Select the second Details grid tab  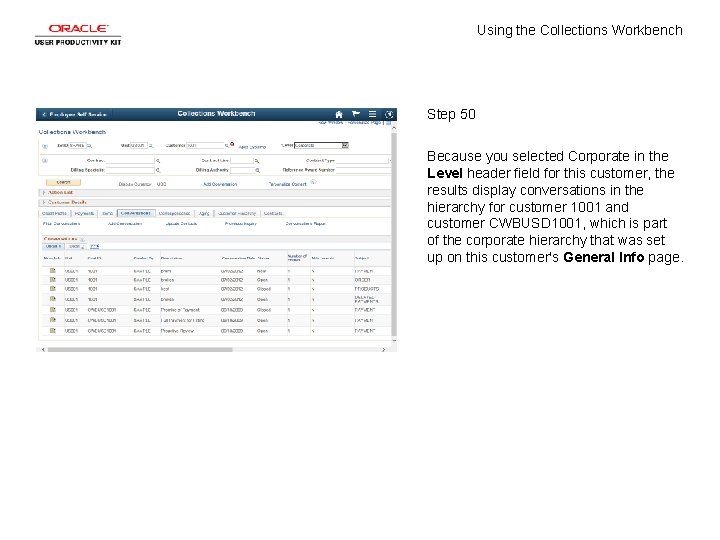(75, 247)
